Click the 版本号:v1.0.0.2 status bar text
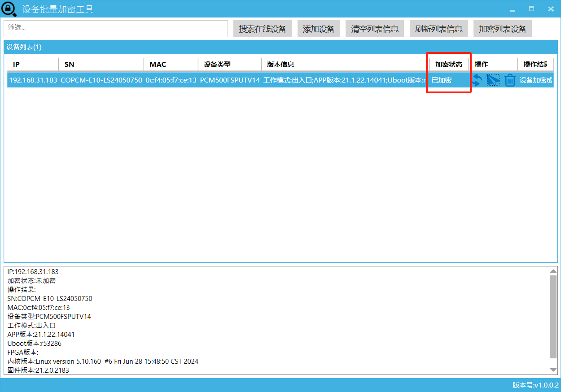Image resolution: width=561 pixels, height=392 pixels. pyautogui.click(x=535, y=385)
